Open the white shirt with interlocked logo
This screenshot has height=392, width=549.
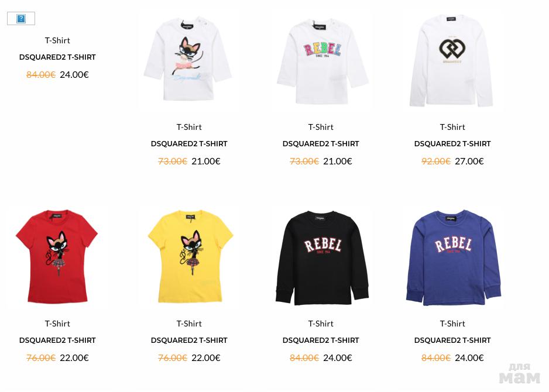pyautogui.click(x=452, y=60)
